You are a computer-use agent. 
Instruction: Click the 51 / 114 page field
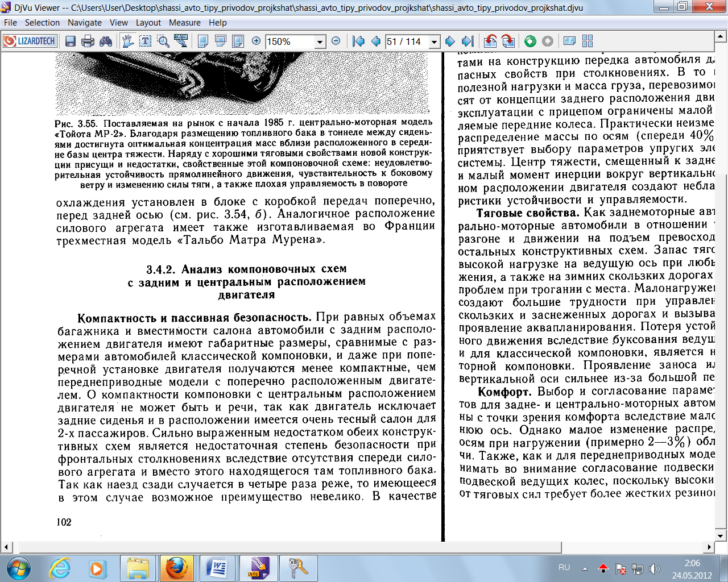click(407, 41)
